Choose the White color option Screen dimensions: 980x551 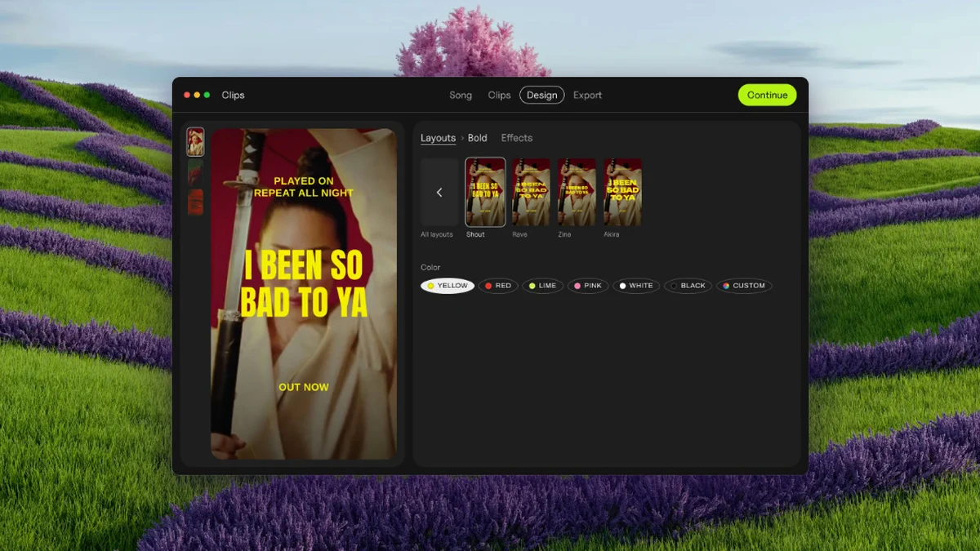coord(636,286)
